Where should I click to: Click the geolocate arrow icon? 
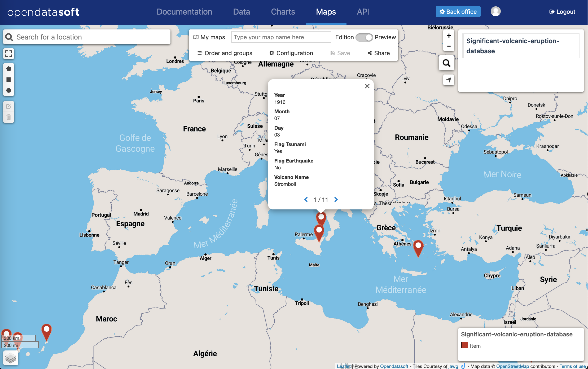pos(449,80)
